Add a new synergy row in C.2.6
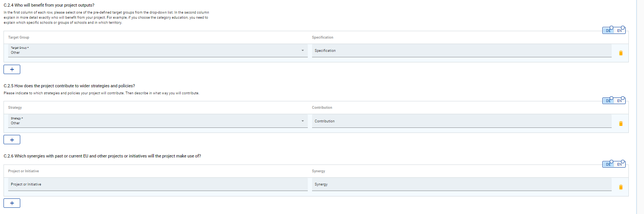Viewport: 644px width, 214px height. point(12,203)
